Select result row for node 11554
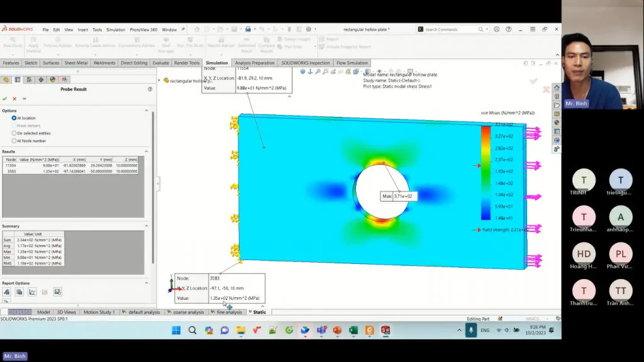Viewport: 644px width, 362px height. 70,165
